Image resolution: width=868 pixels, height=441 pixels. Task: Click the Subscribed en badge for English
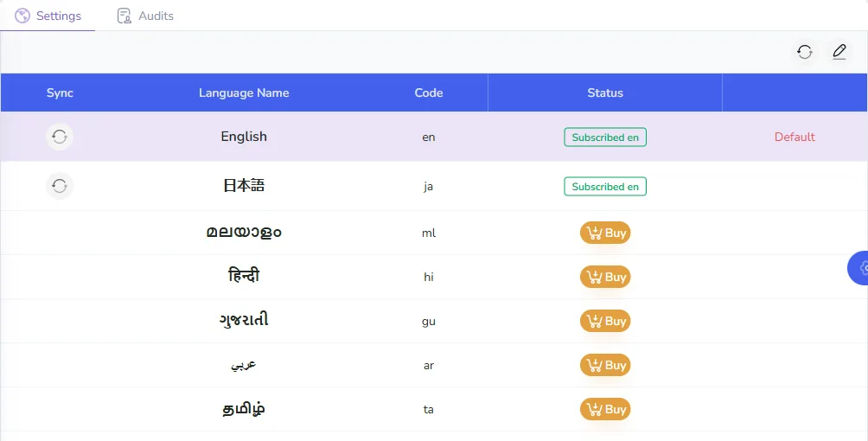[605, 137]
